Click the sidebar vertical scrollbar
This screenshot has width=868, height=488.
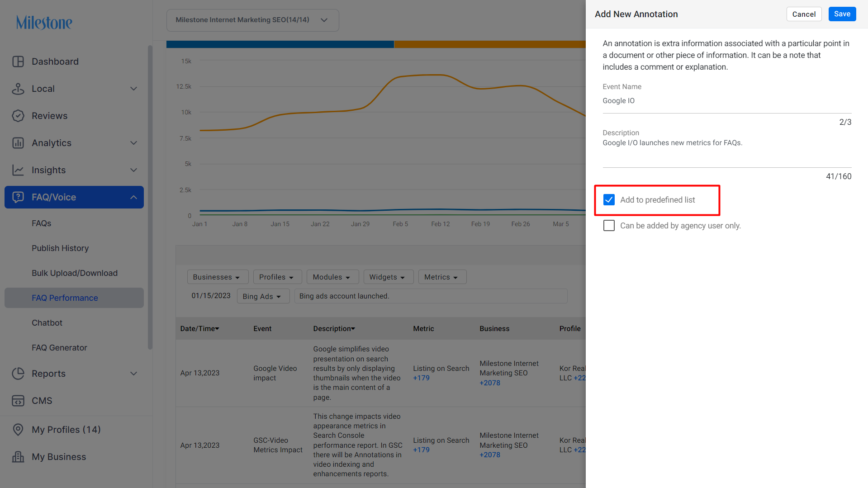[150, 198]
